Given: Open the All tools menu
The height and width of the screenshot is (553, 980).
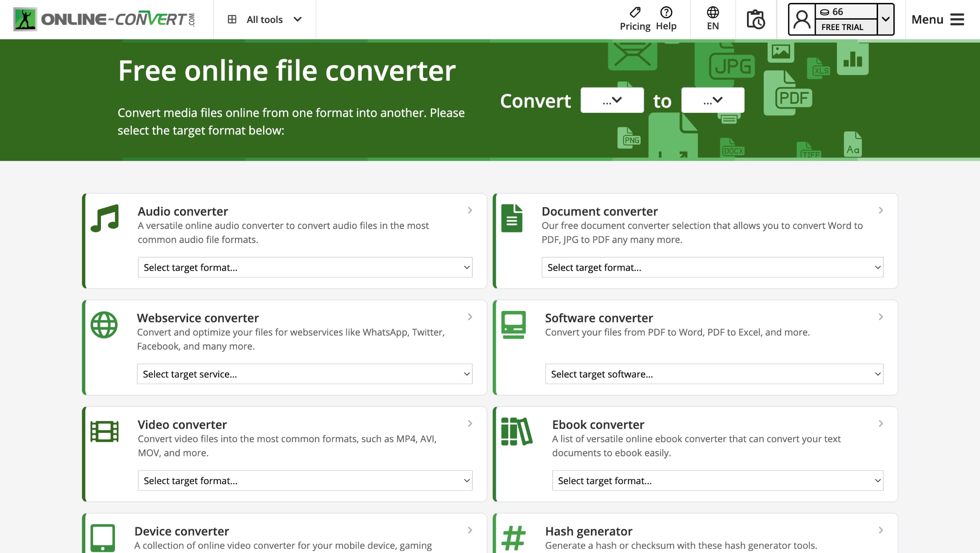Looking at the screenshot, I should 265,19.
